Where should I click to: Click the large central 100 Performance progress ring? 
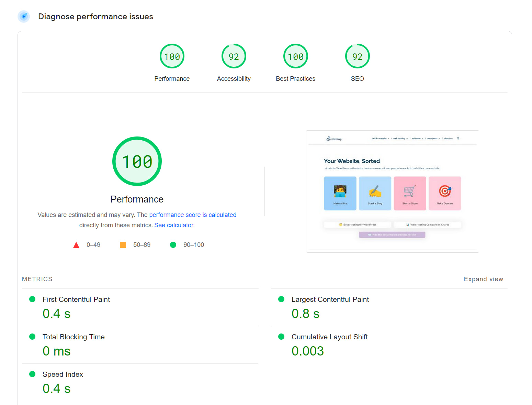(x=137, y=161)
